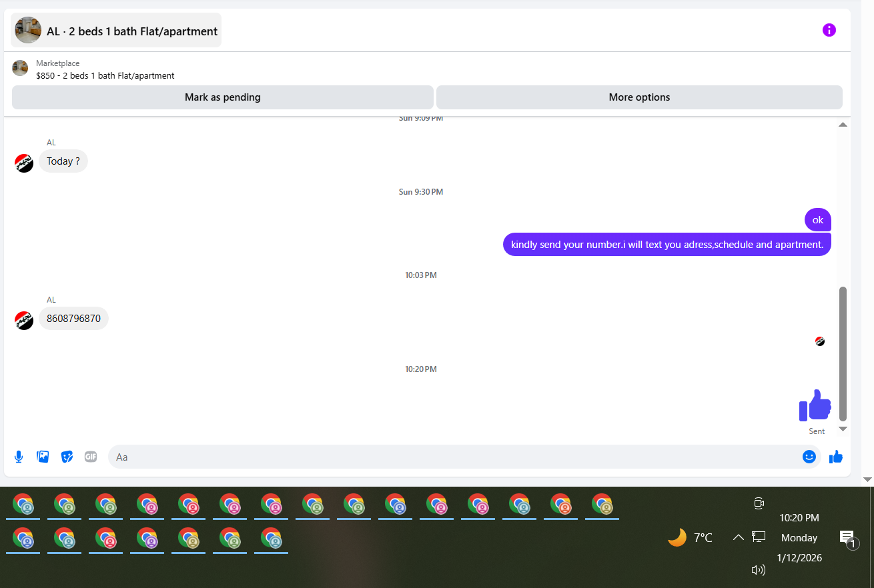The height and width of the screenshot is (588, 874).
Task: Click the "kindly send your number" message
Action: (667, 245)
